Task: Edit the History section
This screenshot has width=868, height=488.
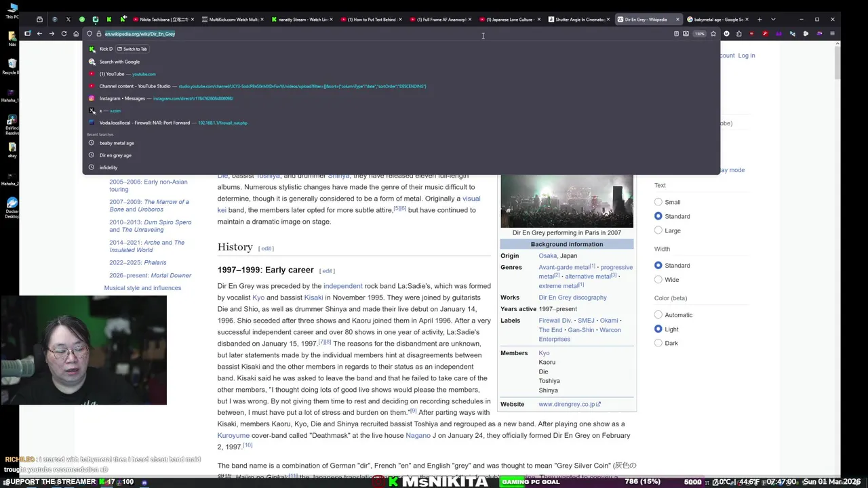Action: [266, 248]
